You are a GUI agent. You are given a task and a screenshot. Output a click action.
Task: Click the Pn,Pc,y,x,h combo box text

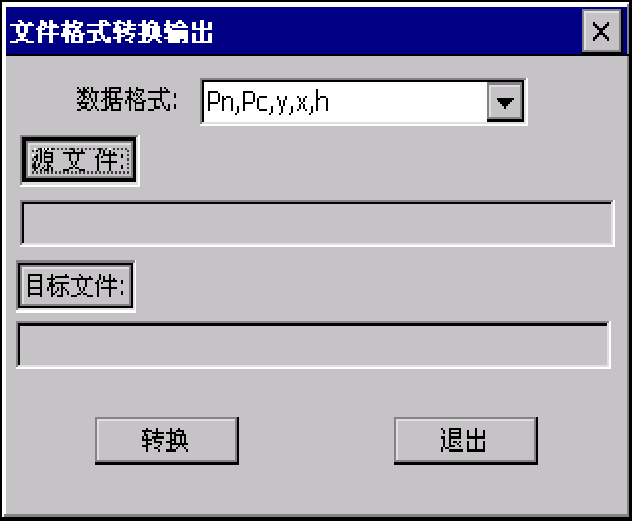pos(268,102)
